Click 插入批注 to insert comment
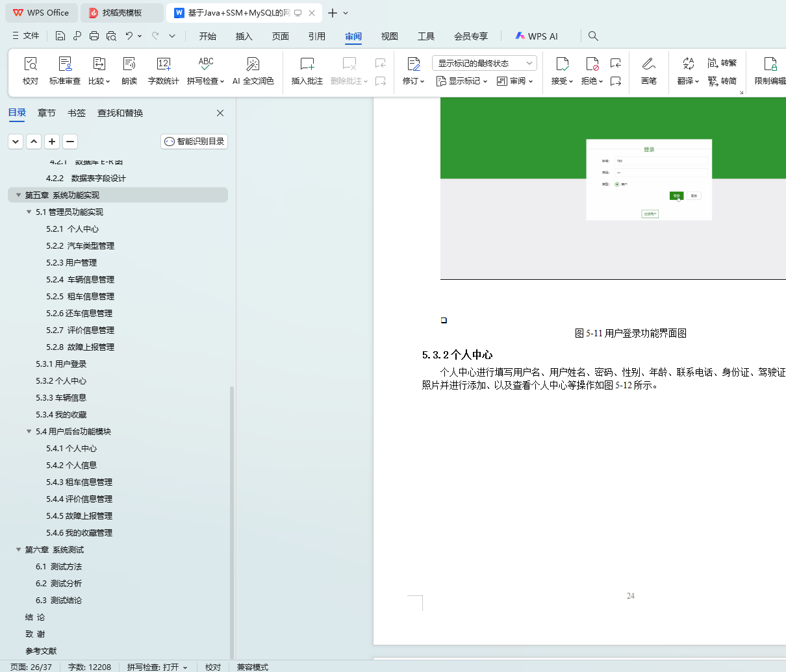This screenshot has width=786, height=672. (307, 71)
